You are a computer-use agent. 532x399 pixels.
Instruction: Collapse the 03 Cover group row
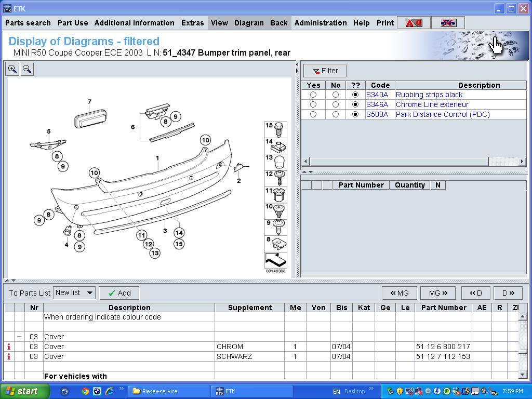pos(19,337)
